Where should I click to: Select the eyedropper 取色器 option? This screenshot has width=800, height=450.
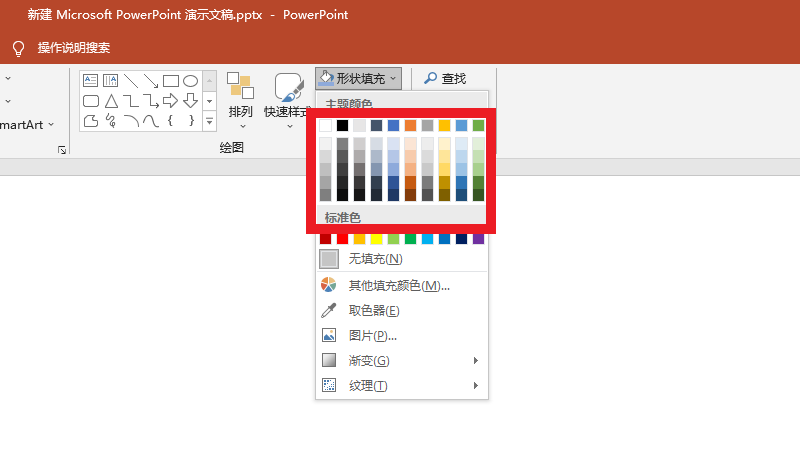point(372,311)
